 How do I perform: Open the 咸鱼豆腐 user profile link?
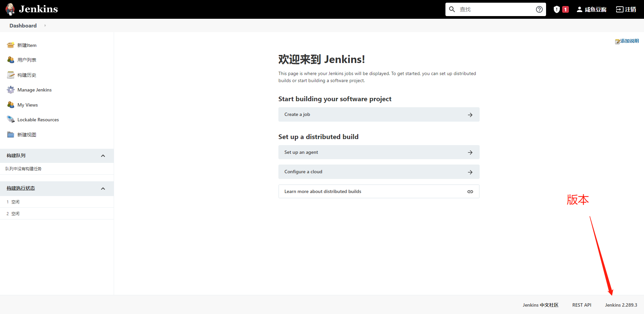pos(595,9)
